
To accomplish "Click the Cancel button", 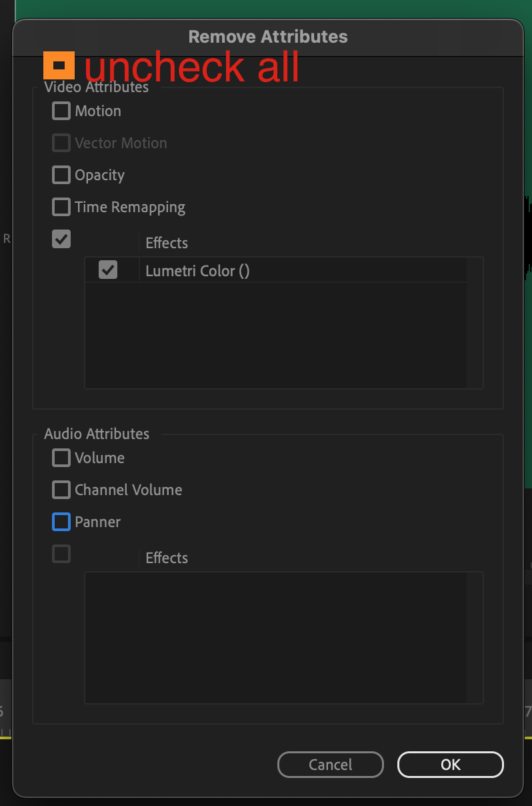I will coord(330,765).
